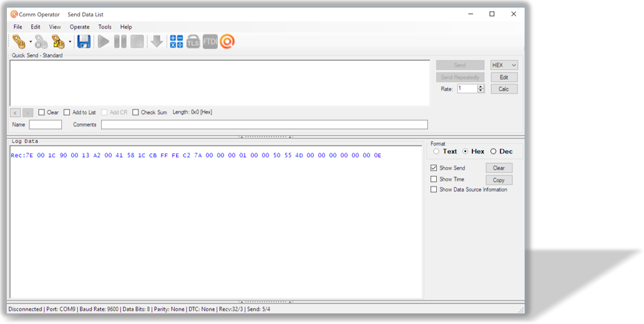Enable Show Data Source Information checkbox

(434, 189)
